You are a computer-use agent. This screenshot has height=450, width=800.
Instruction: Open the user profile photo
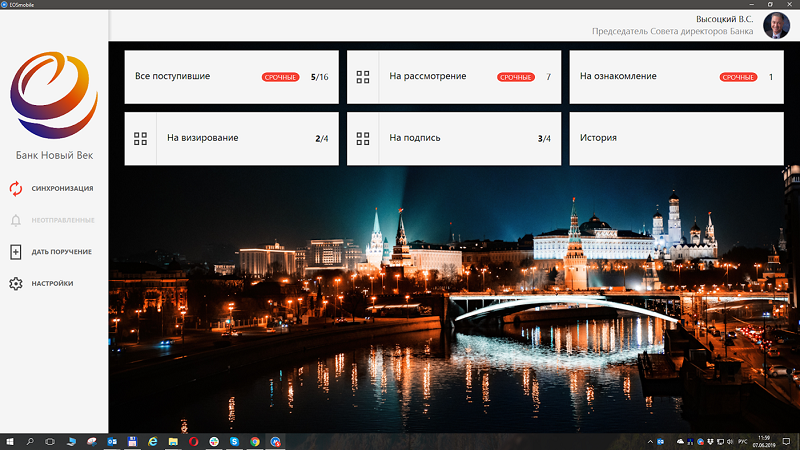(x=777, y=25)
